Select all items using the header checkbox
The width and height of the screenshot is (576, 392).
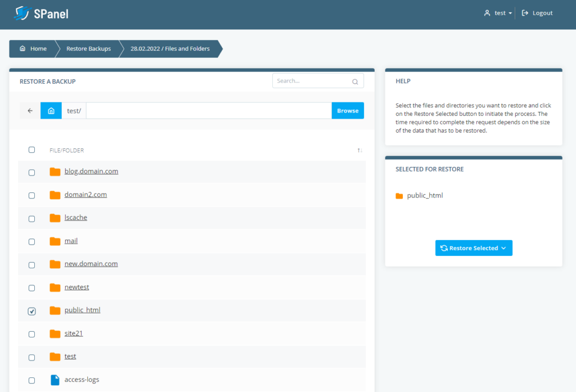coord(31,150)
